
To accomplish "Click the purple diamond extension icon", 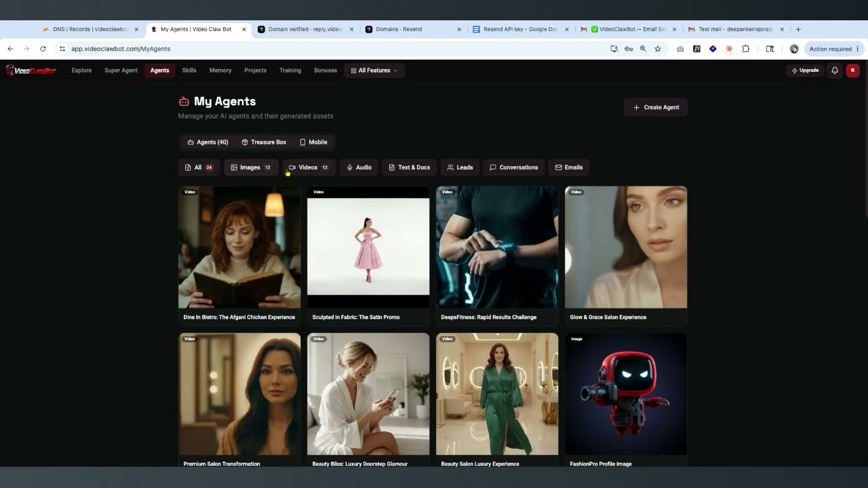I will click(713, 49).
